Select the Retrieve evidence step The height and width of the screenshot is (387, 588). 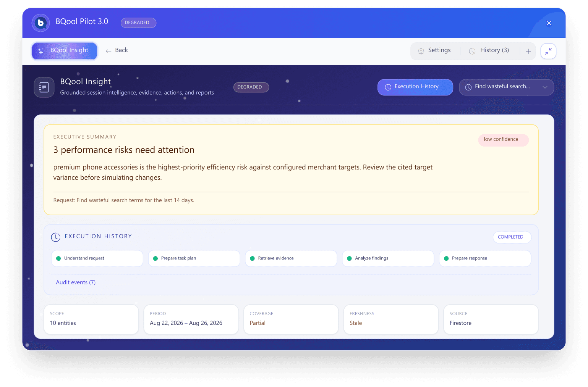coord(291,258)
